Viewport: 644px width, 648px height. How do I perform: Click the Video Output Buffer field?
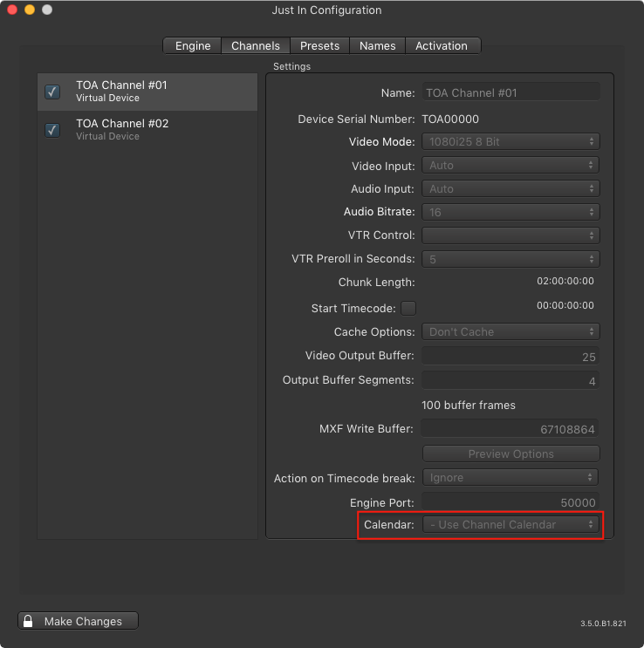(x=510, y=356)
